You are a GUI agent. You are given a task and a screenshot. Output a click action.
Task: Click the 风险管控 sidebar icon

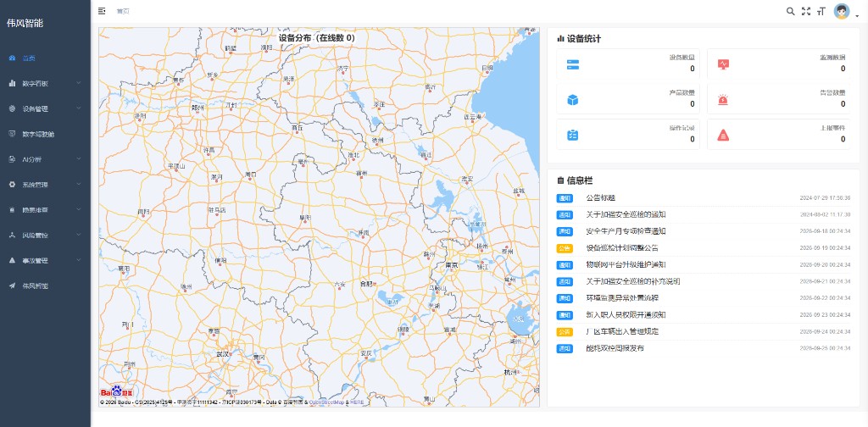[12, 235]
